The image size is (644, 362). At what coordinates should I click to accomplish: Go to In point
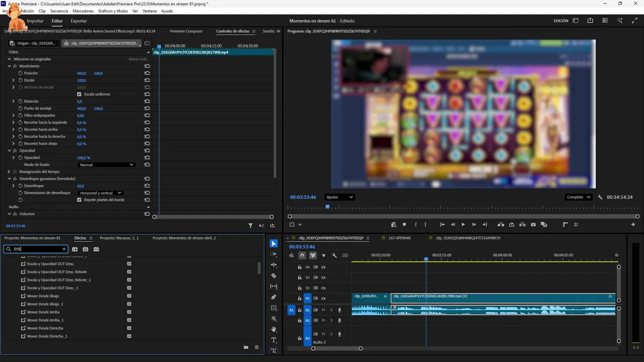(x=442, y=225)
